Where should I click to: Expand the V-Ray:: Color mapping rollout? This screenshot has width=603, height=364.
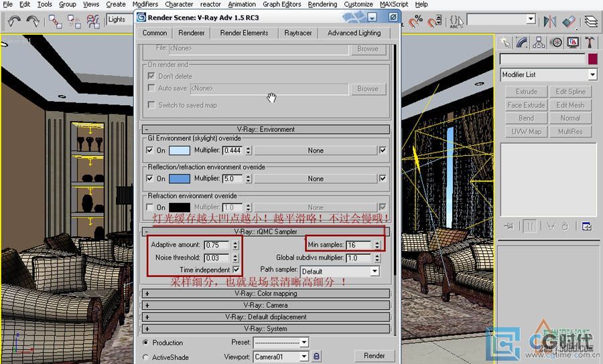point(266,293)
